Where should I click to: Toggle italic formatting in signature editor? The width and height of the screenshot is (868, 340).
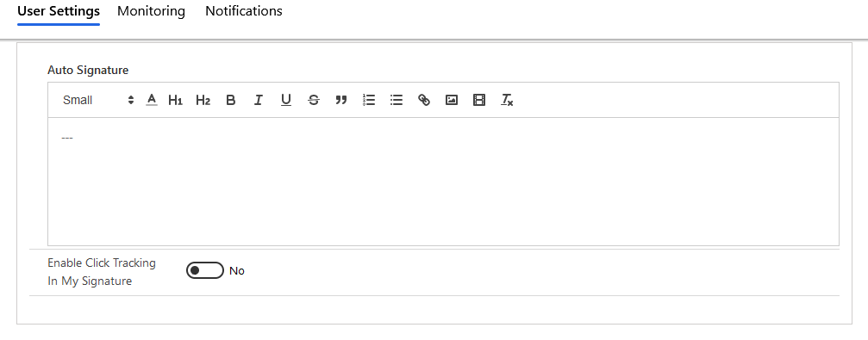pos(258,100)
